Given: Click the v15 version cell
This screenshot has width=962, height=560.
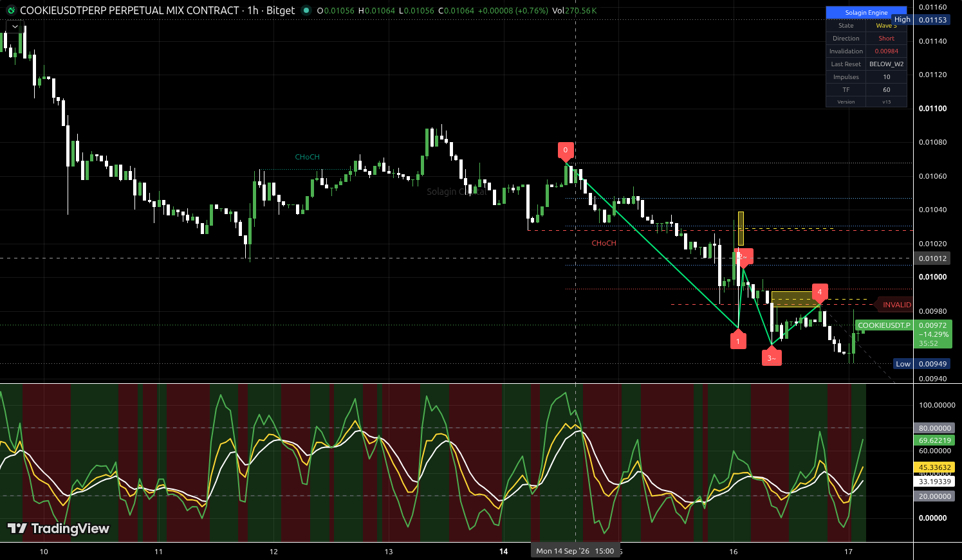Looking at the screenshot, I should (886, 102).
